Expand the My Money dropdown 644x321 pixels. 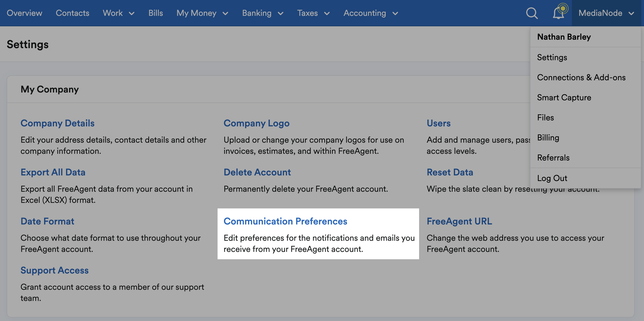point(202,13)
